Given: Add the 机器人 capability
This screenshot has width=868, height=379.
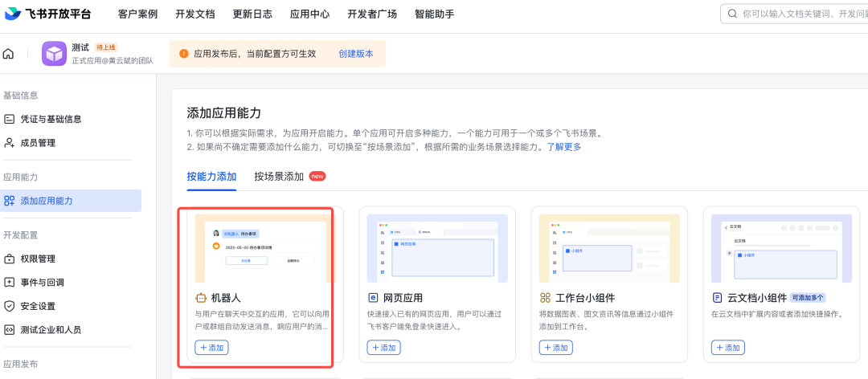Looking at the screenshot, I should tap(211, 348).
